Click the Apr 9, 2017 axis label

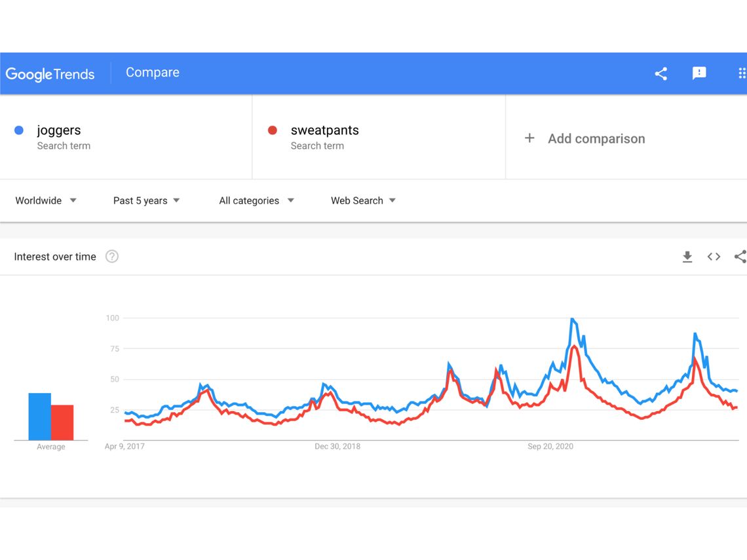click(125, 446)
